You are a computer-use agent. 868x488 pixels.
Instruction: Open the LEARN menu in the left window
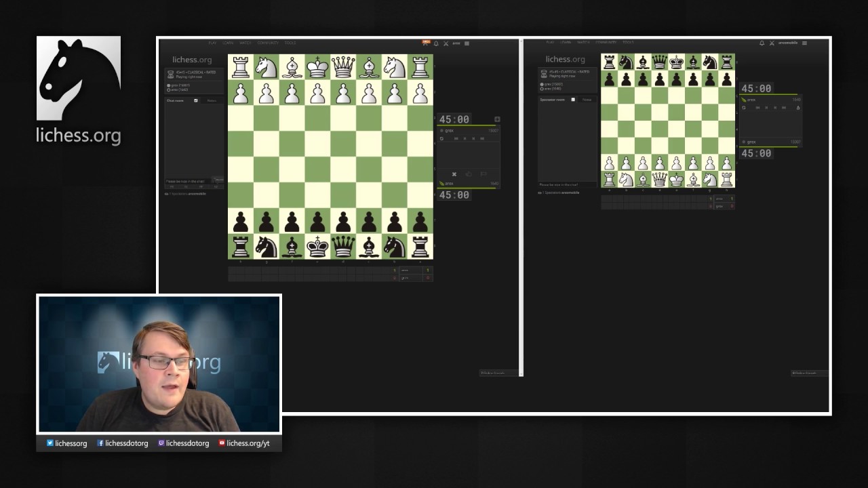click(228, 43)
